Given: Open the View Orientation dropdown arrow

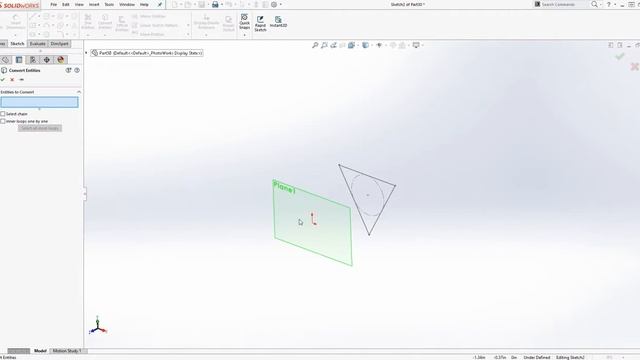Looking at the screenshot, I should point(357,45).
